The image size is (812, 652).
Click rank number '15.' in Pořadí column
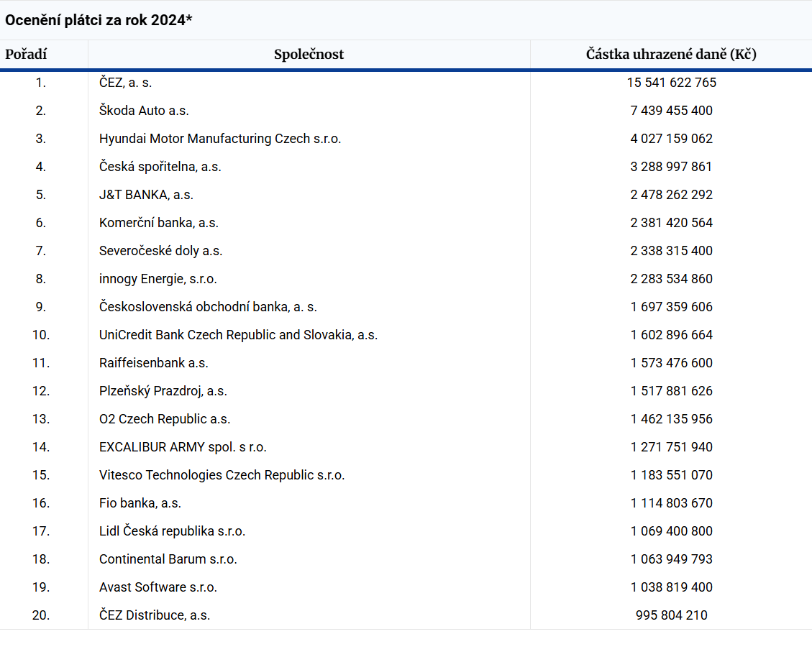coord(41,475)
